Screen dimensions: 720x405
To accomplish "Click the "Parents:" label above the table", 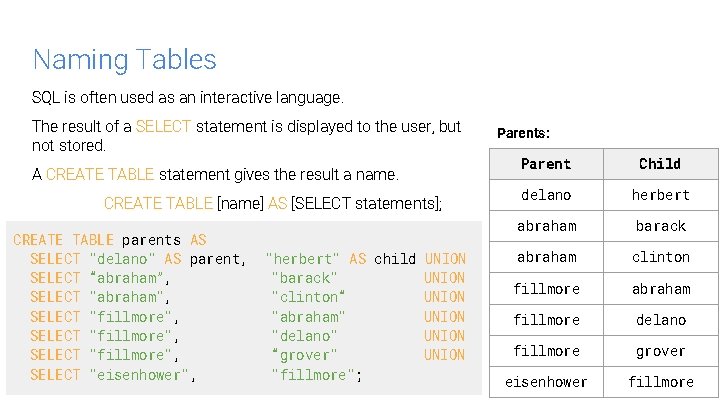I will coord(523,133).
